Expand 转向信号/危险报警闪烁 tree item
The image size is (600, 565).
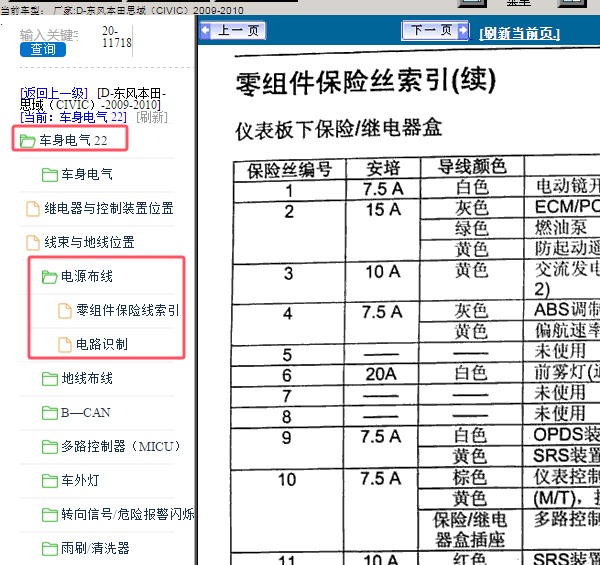pos(128,514)
